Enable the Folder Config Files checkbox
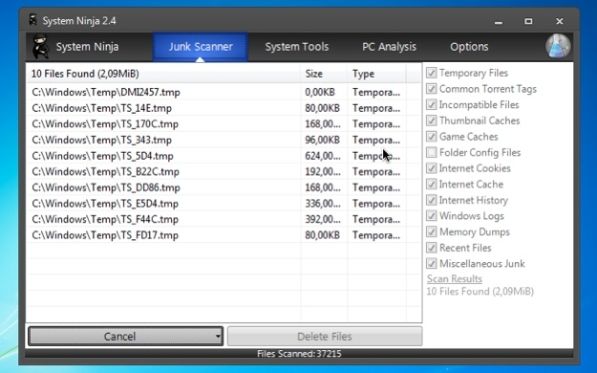597x373 pixels. click(x=431, y=152)
